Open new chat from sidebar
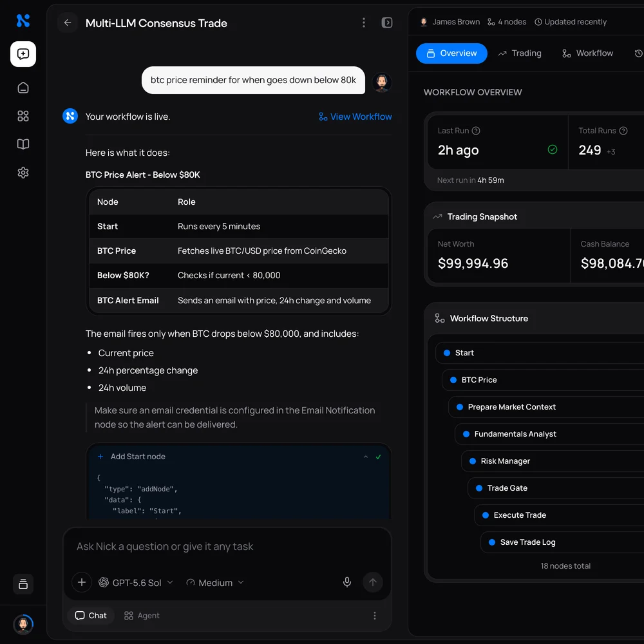This screenshot has width=644, height=644. [23, 54]
